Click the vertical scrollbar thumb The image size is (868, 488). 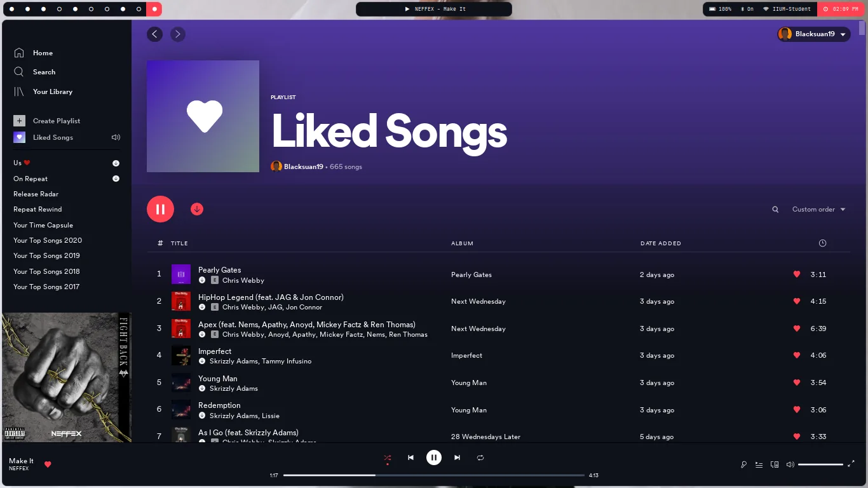click(x=862, y=27)
